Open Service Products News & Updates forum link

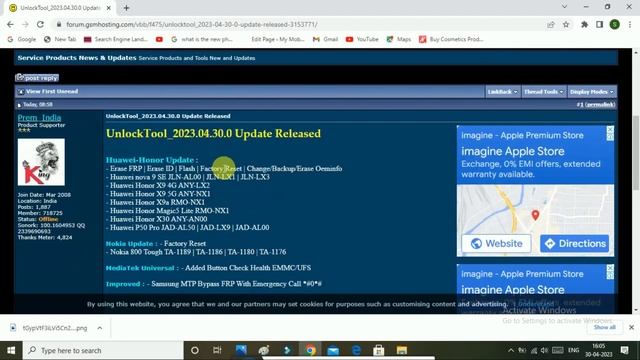point(77,58)
